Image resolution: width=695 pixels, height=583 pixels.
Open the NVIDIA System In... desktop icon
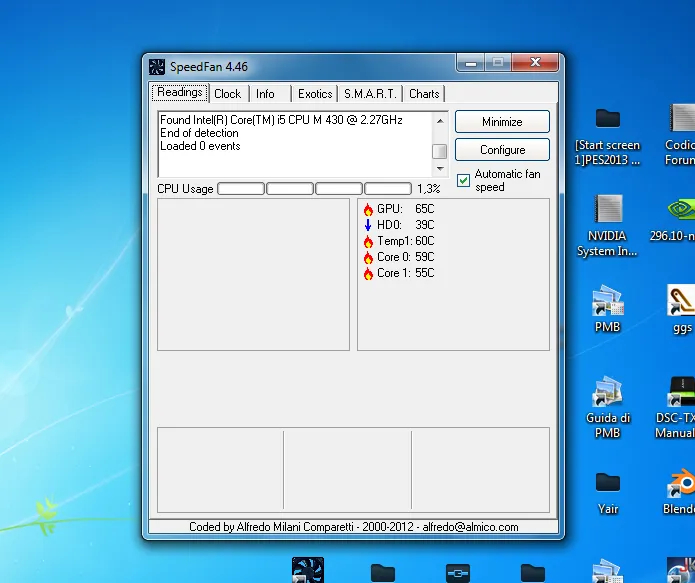(x=607, y=208)
